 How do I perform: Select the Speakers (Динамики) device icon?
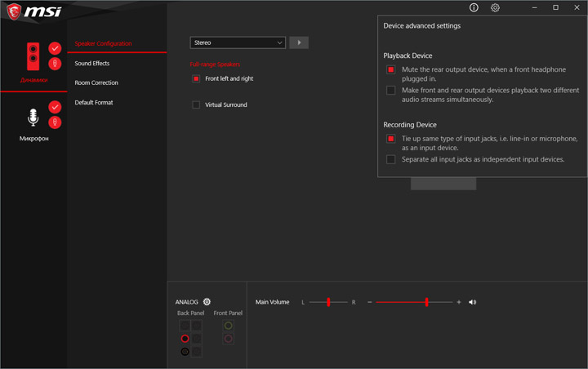coord(33,57)
